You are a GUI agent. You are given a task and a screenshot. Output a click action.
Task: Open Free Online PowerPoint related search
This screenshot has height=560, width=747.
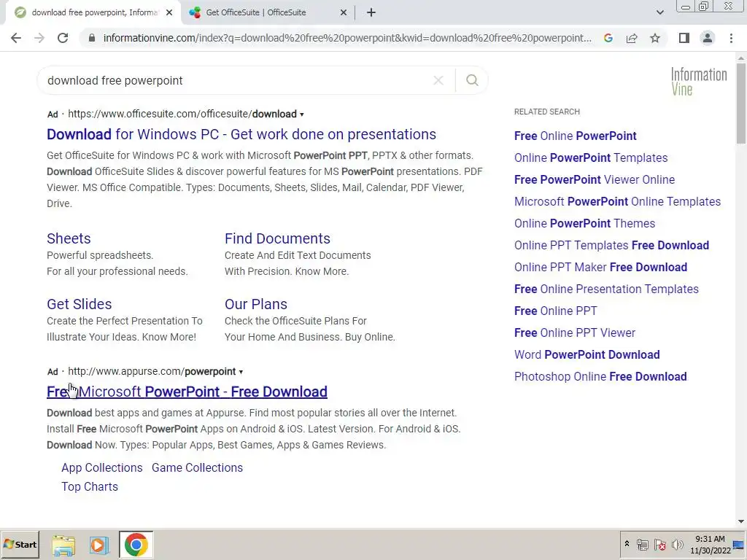(x=575, y=136)
